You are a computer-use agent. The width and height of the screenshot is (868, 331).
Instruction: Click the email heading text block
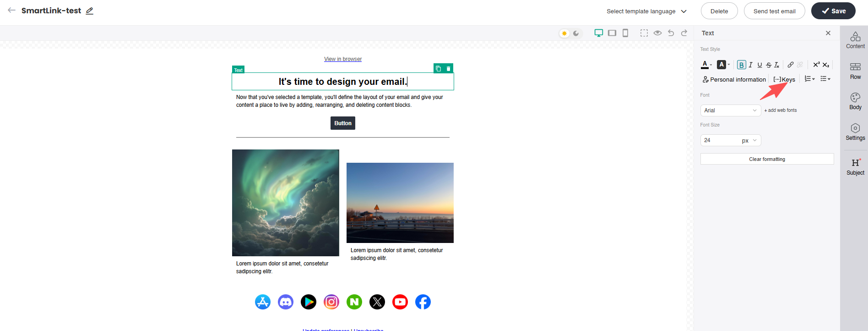pyautogui.click(x=343, y=82)
